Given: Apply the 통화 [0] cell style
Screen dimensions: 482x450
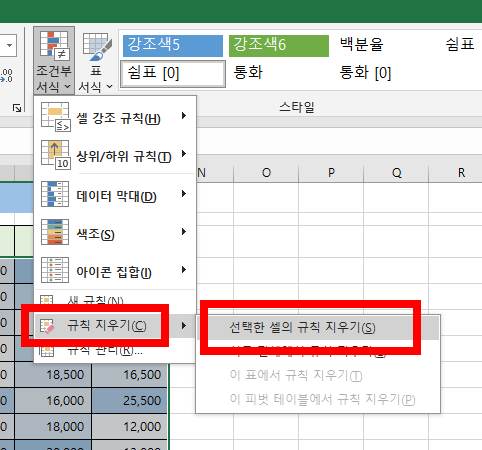Looking at the screenshot, I should (x=385, y=74).
